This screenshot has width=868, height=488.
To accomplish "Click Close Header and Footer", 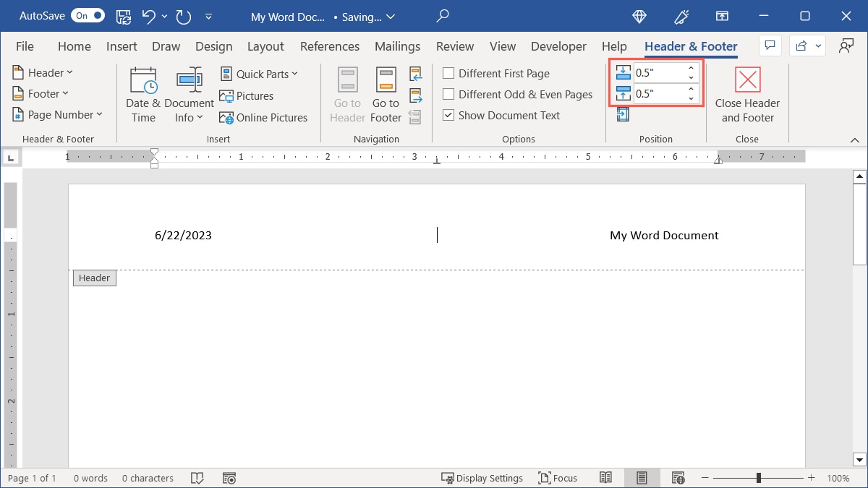I will coord(747,94).
